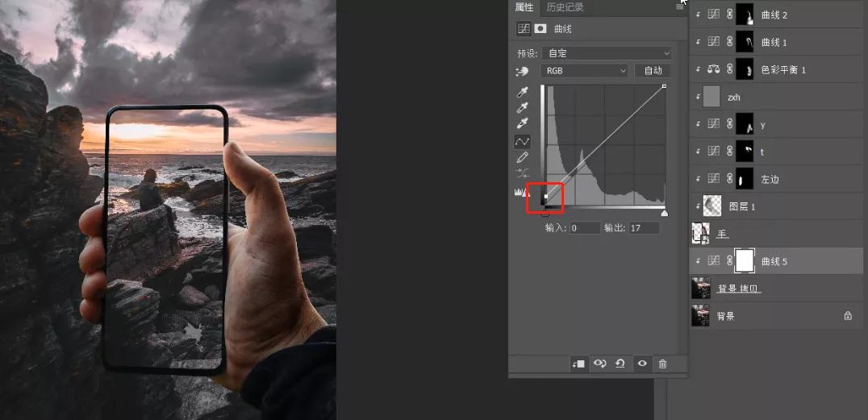The width and height of the screenshot is (868, 420).
Task: Select the white point eyedropper in Curves
Action: point(522,123)
